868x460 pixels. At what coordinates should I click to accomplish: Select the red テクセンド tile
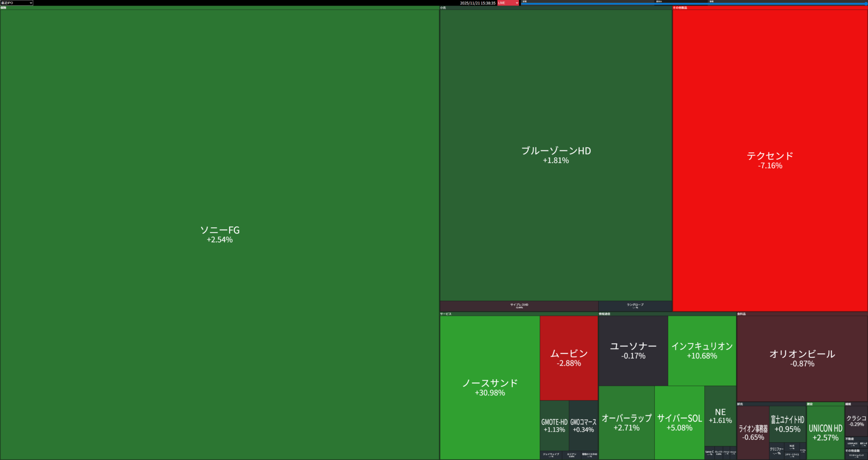click(770, 160)
